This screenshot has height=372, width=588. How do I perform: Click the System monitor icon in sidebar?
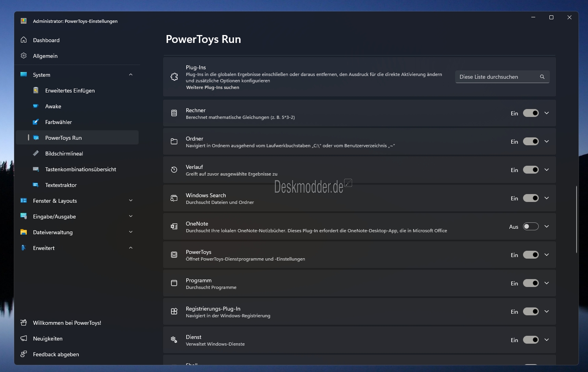click(24, 74)
